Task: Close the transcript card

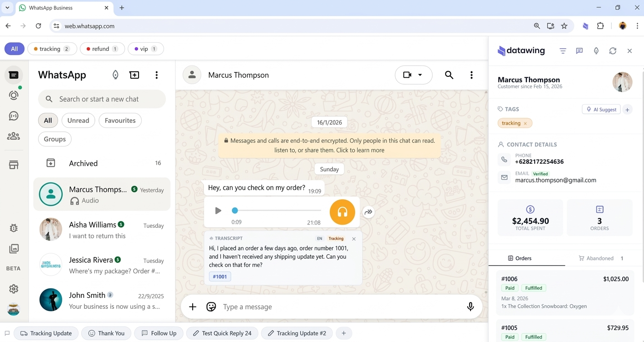Action: click(354, 239)
